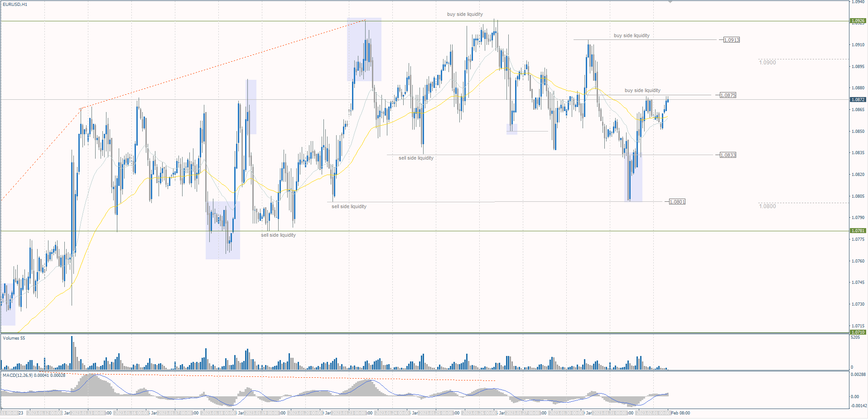Click the 5205 volume scale value
The height and width of the screenshot is (419, 868).
point(855,337)
